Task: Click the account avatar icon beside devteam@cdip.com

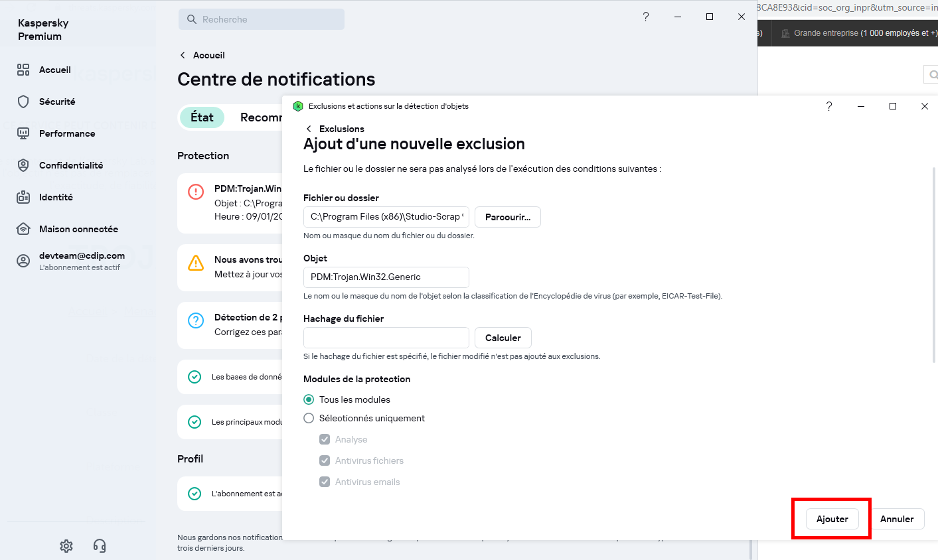Action: tap(23, 261)
